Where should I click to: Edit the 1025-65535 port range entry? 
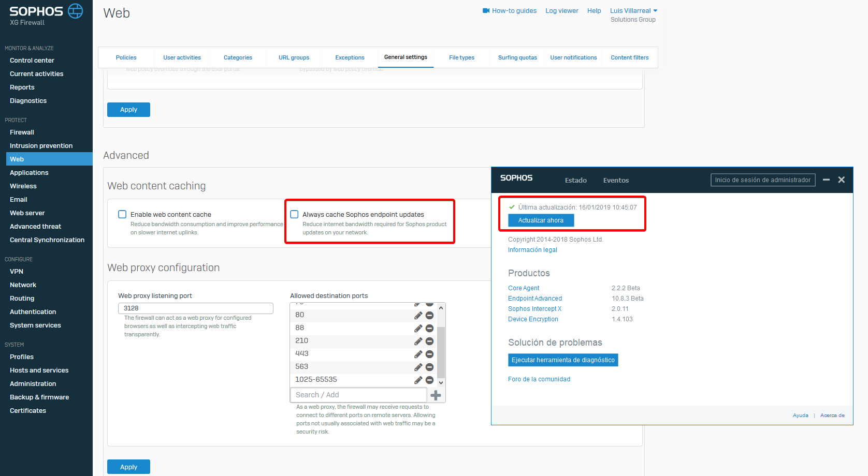click(418, 380)
